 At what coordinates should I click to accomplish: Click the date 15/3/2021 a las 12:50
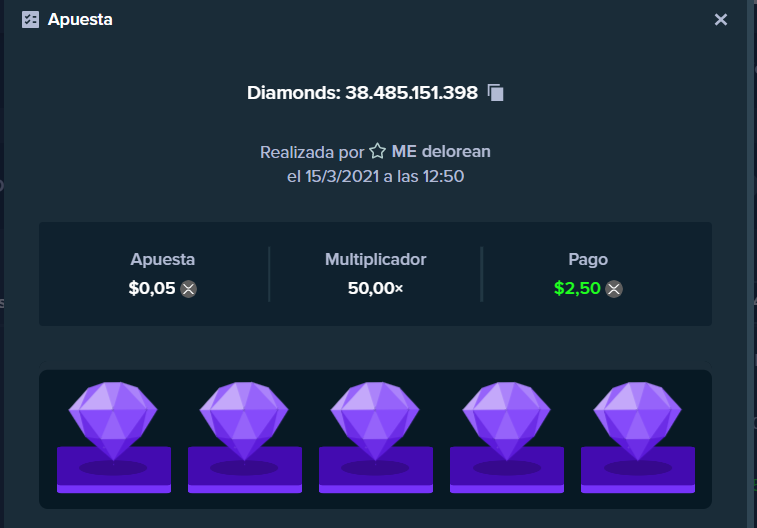point(384,176)
